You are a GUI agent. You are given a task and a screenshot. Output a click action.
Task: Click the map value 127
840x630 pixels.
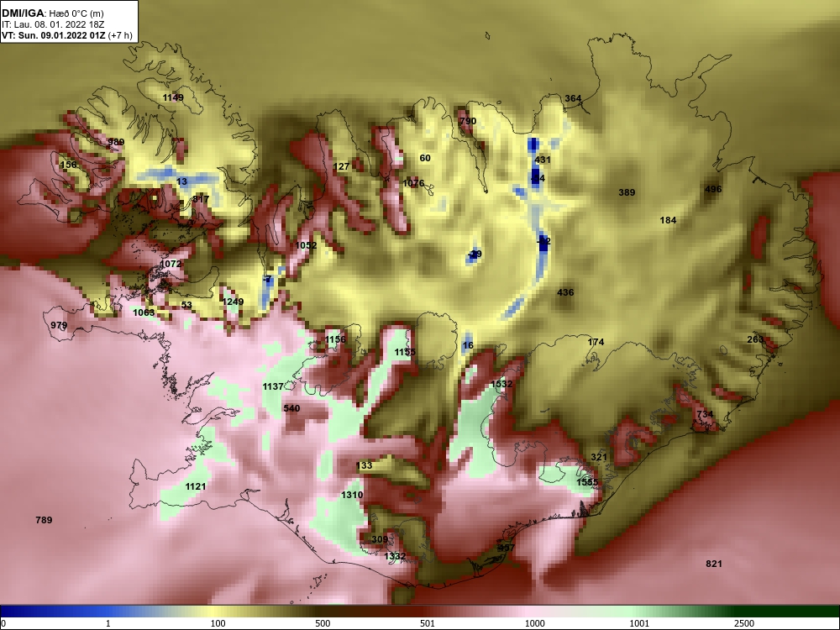point(341,166)
